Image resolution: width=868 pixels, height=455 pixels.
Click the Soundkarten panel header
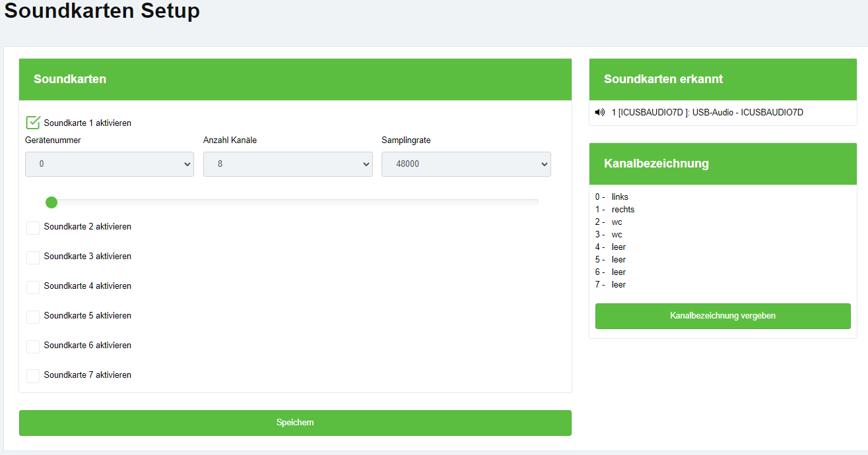click(x=295, y=79)
